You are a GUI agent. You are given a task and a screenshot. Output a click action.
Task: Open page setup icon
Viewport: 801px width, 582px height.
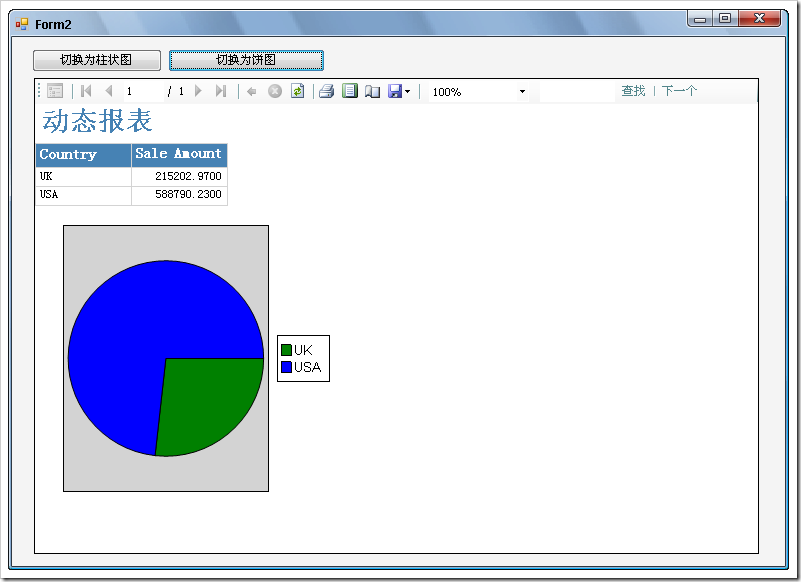click(x=372, y=91)
